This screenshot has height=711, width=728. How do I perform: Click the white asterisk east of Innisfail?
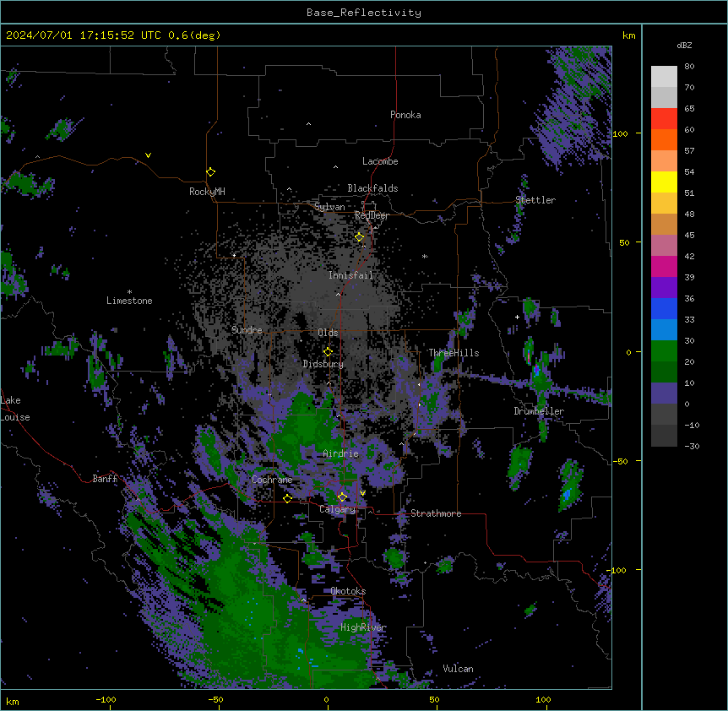pos(425,256)
